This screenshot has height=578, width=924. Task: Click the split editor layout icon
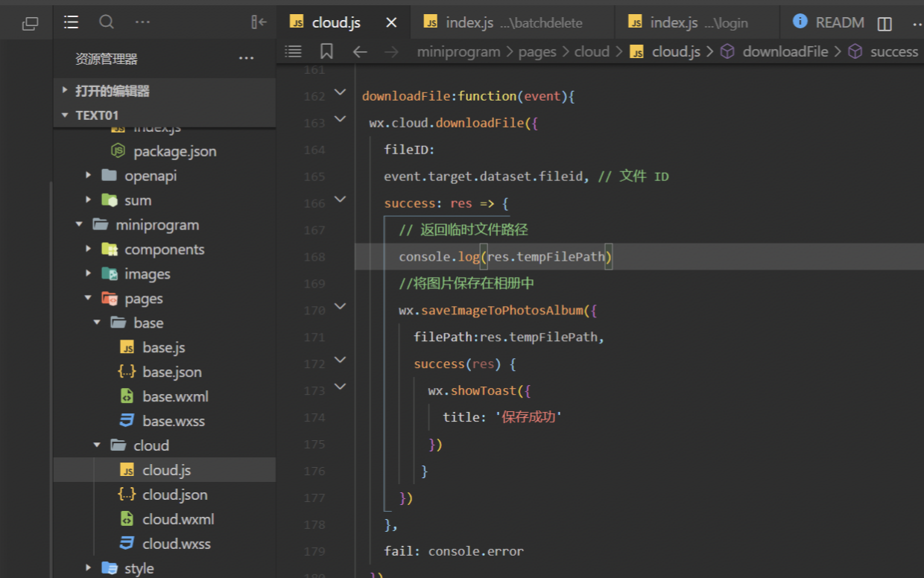pos(885,24)
